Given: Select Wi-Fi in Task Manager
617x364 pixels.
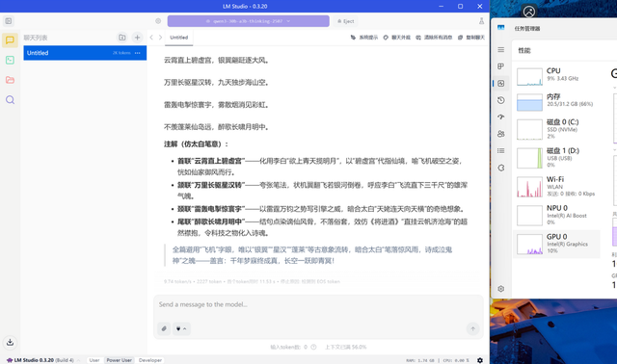Looking at the screenshot, I should (x=556, y=186).
